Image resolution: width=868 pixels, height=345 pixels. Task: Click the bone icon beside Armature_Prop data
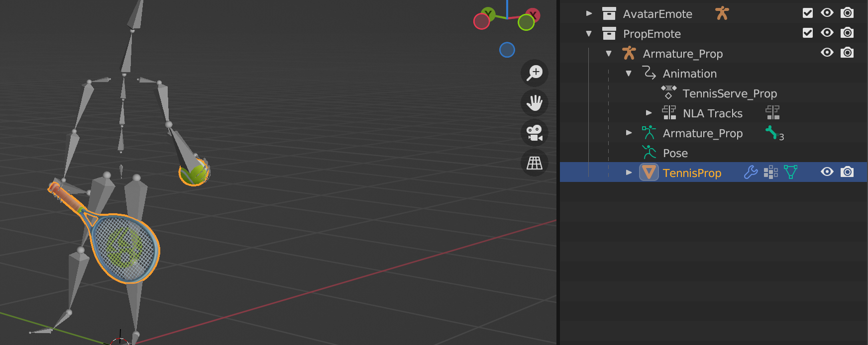[771, 132]
